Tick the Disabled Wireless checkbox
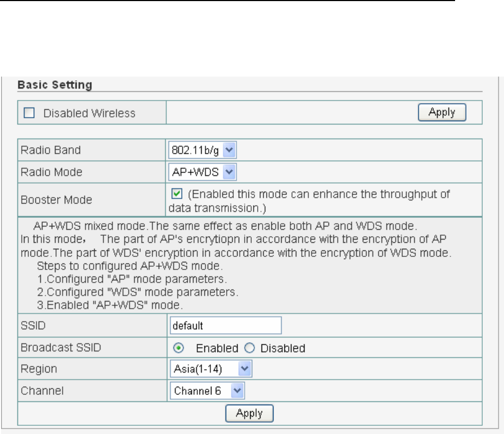The width and height of the screenshot is (504, 434). 30,114
